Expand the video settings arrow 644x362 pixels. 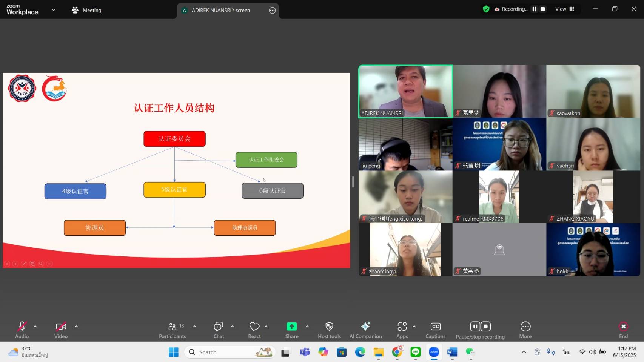(76, 327)
